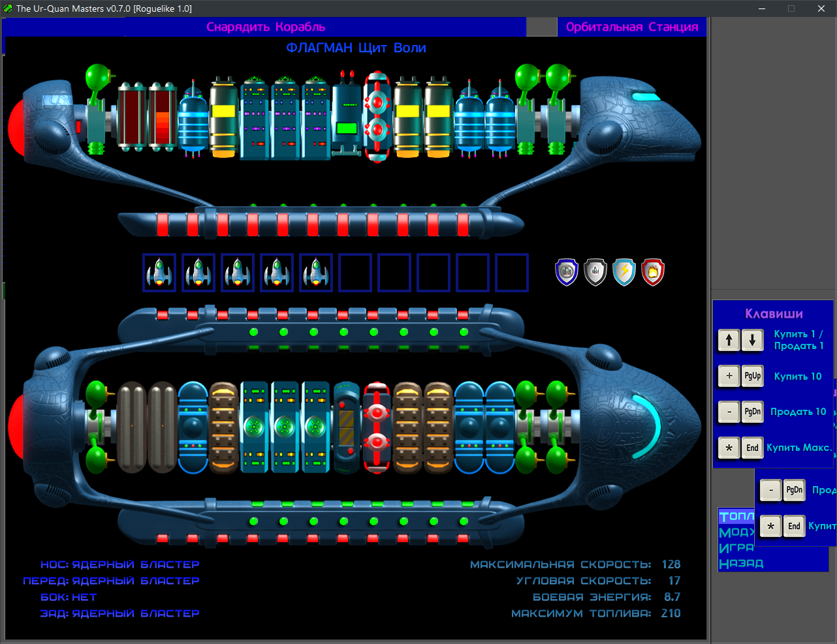The image size is (837, 644).
Task: Click the red flame shield badge
Action: pyautogui.click(x=653, y=272)
